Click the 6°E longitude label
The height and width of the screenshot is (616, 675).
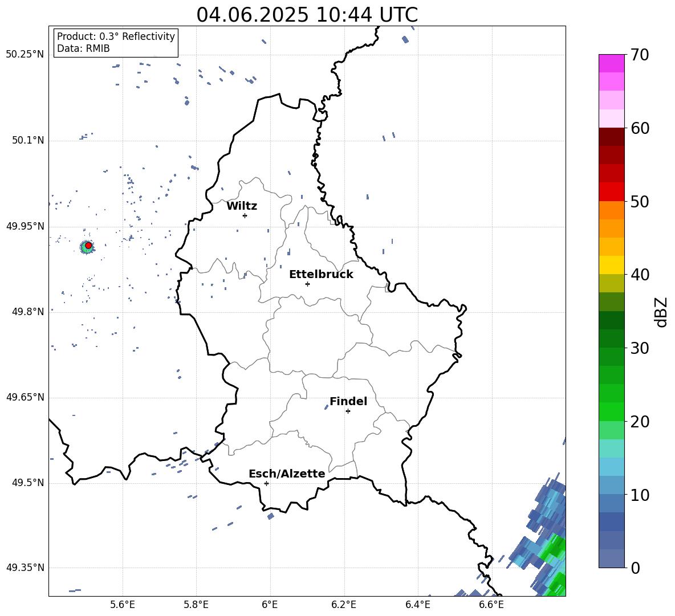270,605
